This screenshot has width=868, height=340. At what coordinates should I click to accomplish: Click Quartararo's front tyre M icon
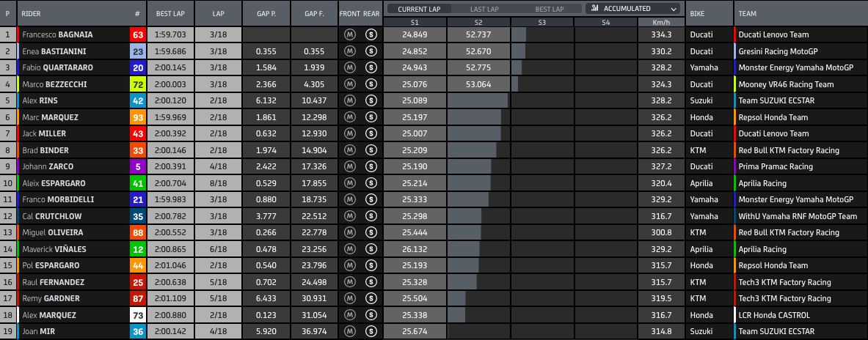[x=349, y=68]
